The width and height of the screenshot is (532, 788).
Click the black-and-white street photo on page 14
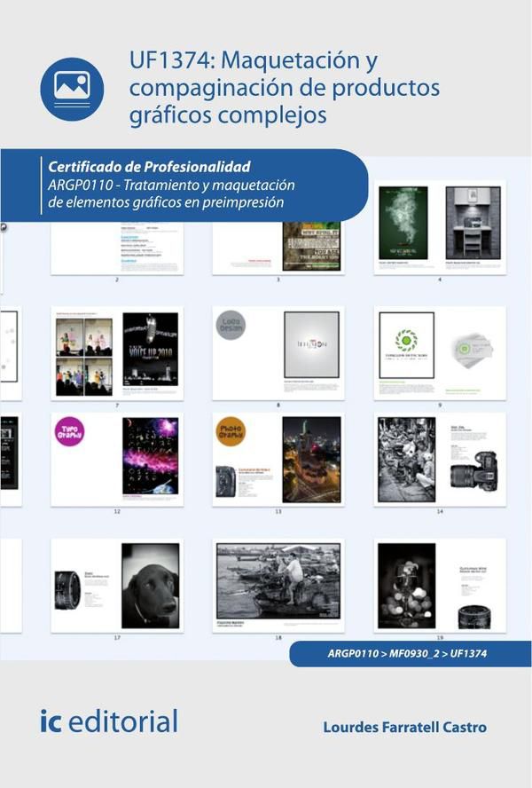pos(405,460)
